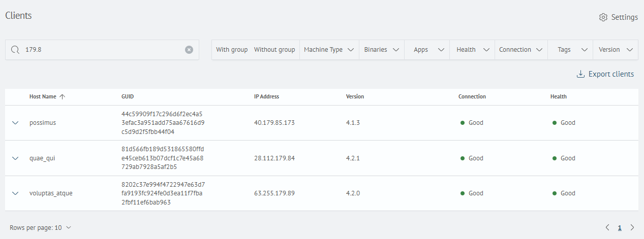Click host name voluptas_atque
This screenshot has height=239, width=644.
[51, 193]
